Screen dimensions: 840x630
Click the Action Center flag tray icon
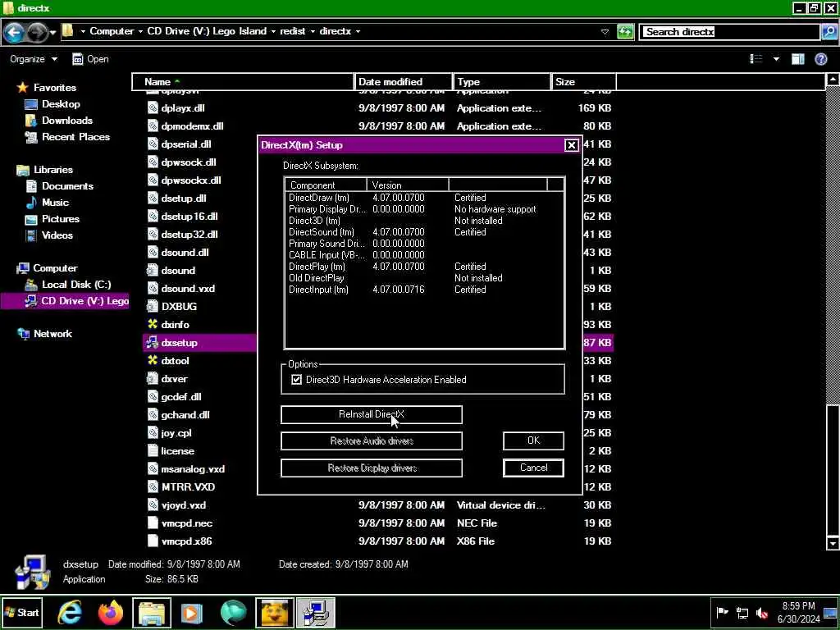pyautogui.click(x=722, y=613)
